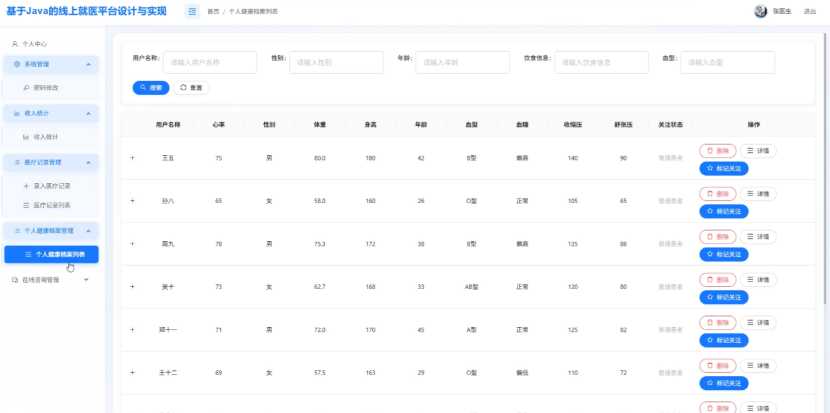Focus the 饮食信息 search input
Screen dimensions: 830x413
coord(601,62)
